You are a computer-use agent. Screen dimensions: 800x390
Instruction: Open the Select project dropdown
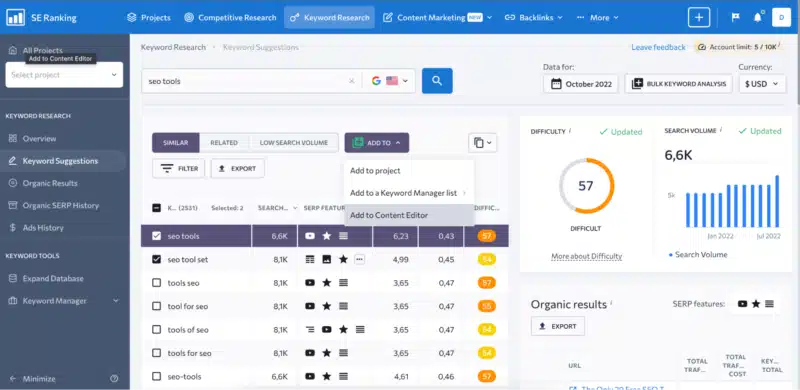tap(64, 75)
